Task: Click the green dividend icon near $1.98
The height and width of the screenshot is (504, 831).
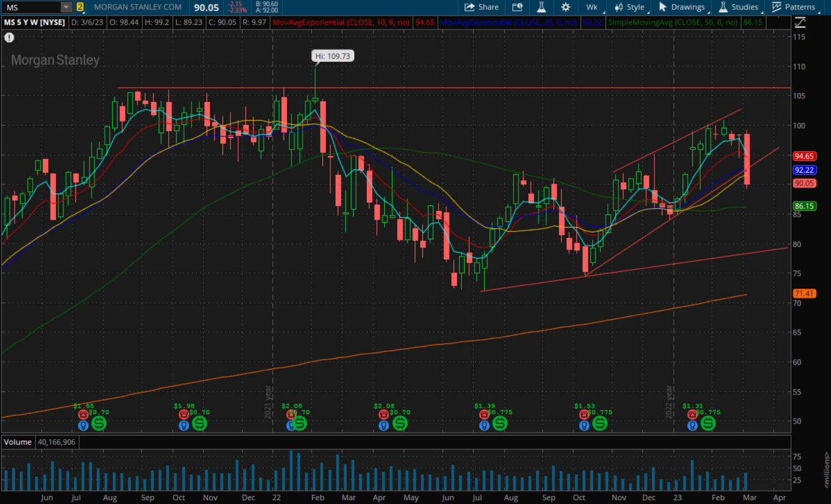Action: click(199, 424)
